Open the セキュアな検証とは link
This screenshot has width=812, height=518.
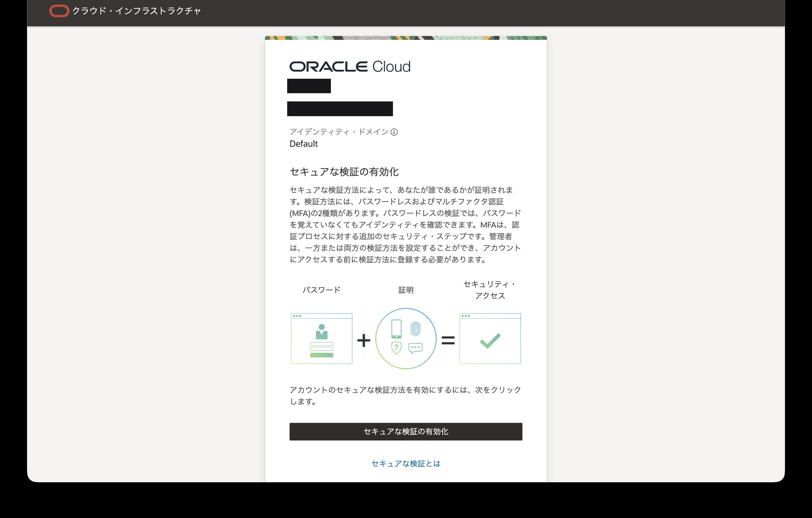pos(406,463)
